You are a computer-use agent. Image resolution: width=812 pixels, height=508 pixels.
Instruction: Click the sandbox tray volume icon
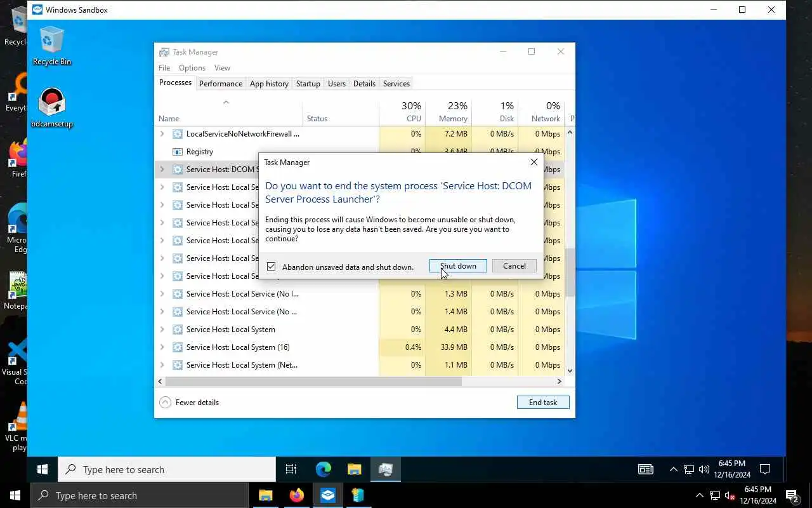point(704,469)
